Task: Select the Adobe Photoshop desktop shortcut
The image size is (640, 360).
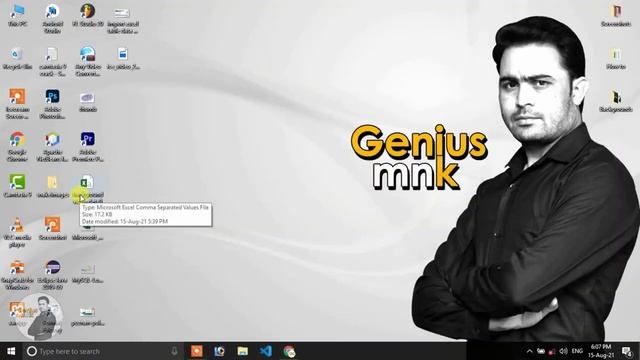Action: 53,104
